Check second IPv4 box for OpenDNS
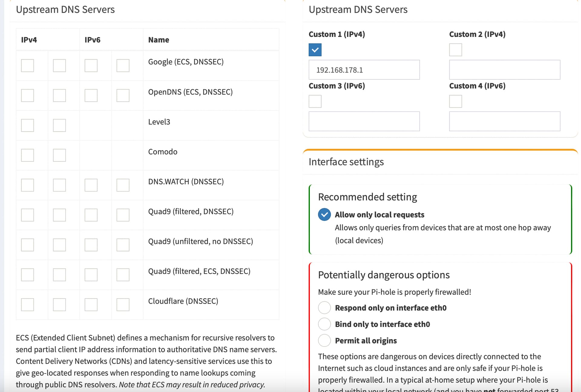 (59, 95)
